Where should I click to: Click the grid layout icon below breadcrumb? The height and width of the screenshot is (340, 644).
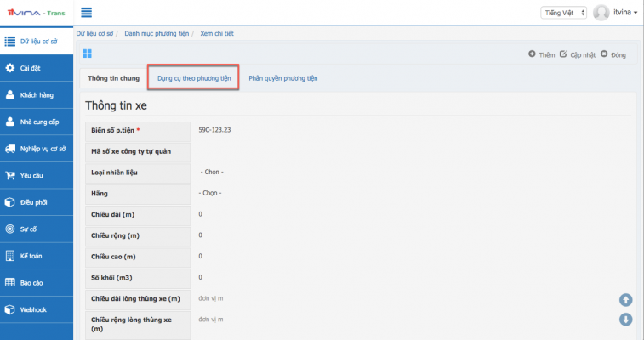click(x=87, y=54)
